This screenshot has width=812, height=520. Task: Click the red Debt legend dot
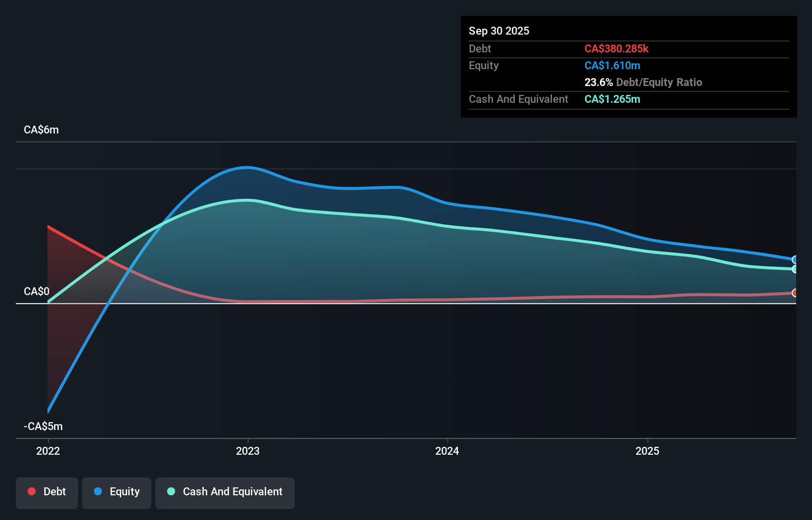(31, 491)
